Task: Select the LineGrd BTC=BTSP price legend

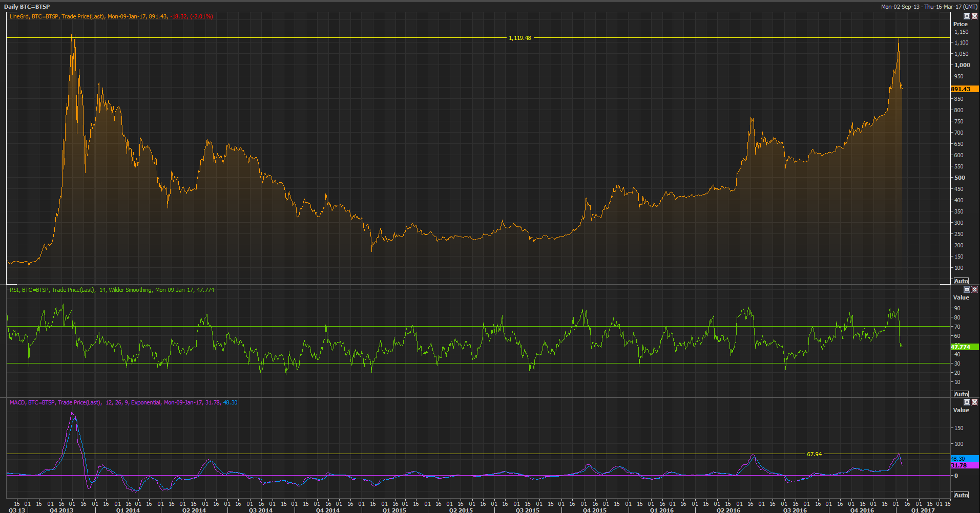Action: [111, 16]
